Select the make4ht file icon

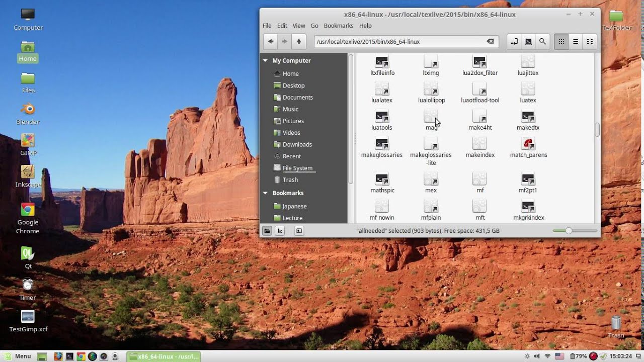[x=480, y=117]
